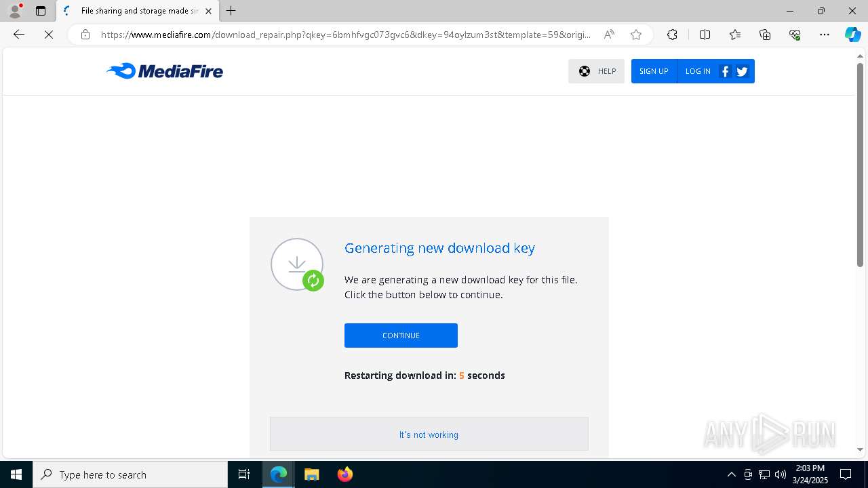Click the "It's not working" link
Viewport: 868px width, 488px height.
(x=429, y=434)
